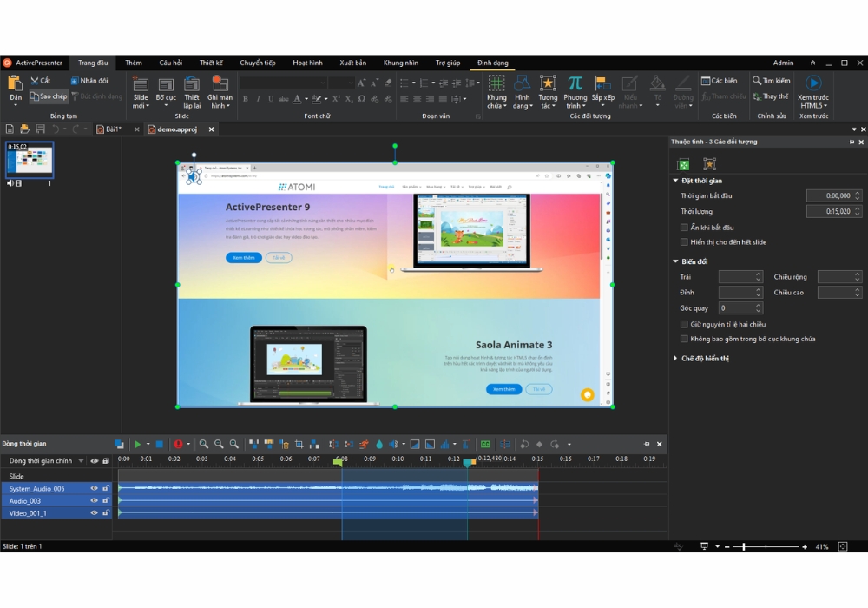
Task: Click the Khung chứa container icon
Action: (496, 83)
